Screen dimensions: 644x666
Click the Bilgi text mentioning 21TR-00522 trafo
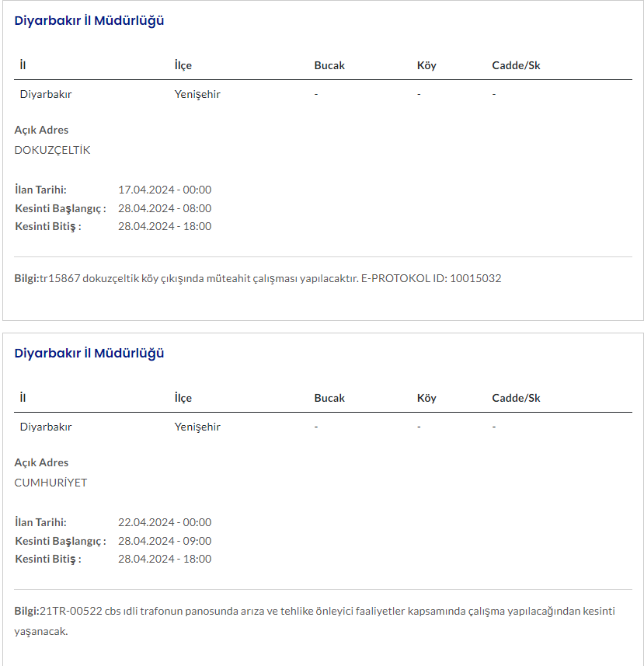click(x=315, y=612)
